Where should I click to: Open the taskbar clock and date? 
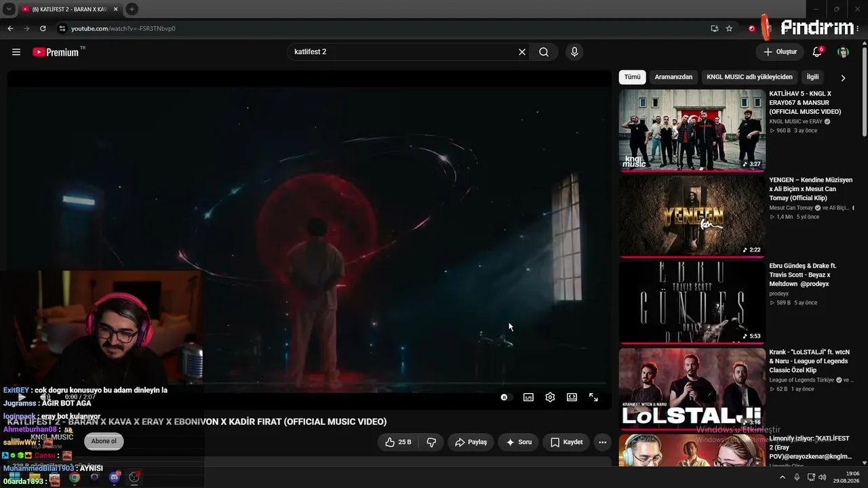pyautogui.click(x=846, y=477)
